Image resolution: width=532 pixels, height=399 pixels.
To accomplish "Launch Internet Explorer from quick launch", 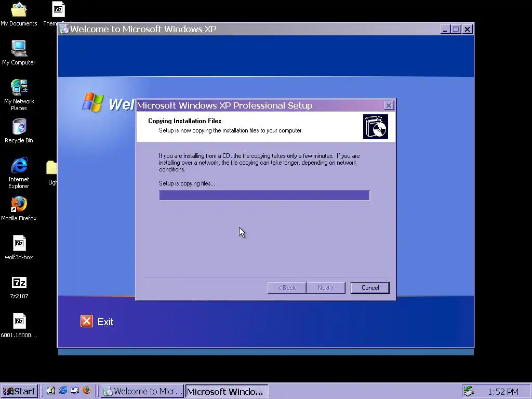I will tap(63, 391).
